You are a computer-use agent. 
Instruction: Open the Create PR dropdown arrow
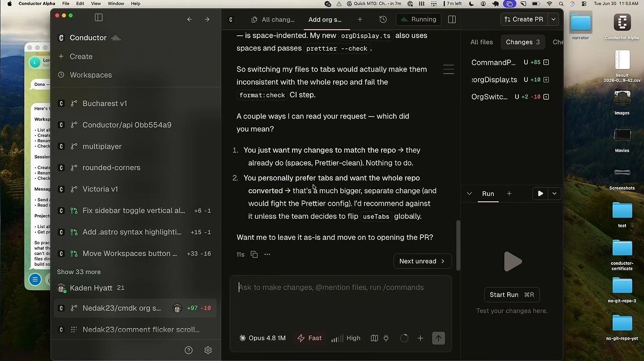(554, 19)
